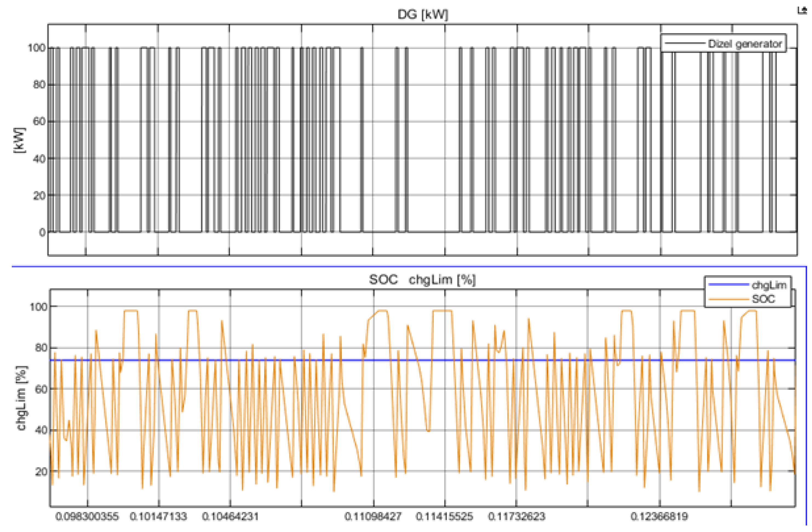Click the SOC legend entry
The height and width of the screenshot is (532, 812).
763,299
